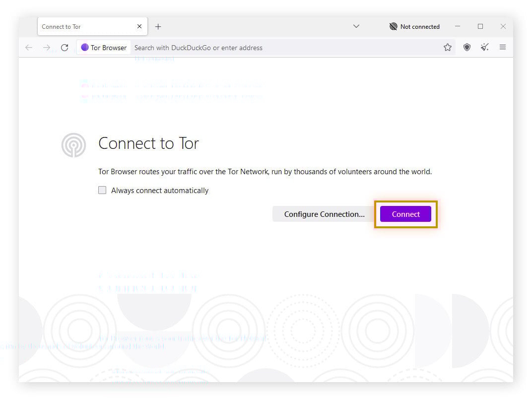Open a new tab with the plus icon
Screen dimensions: 532x400
pos(158,26)
